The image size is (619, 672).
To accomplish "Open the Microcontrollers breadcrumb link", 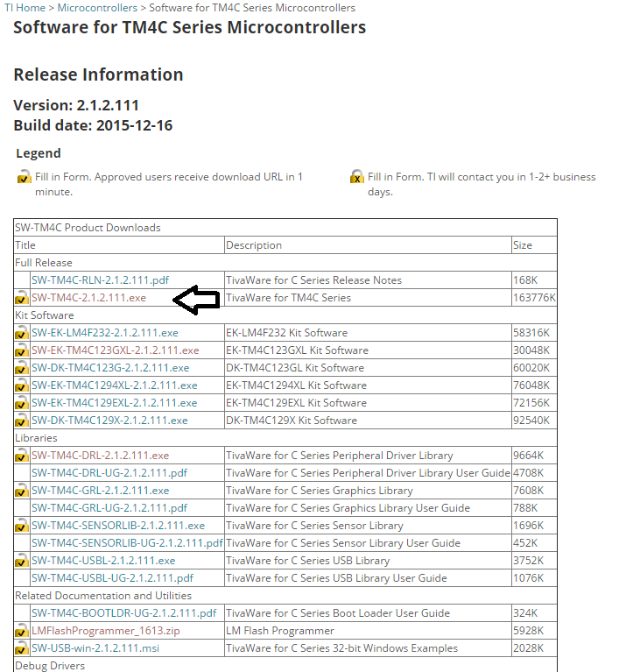I will (x=97, y=8).
